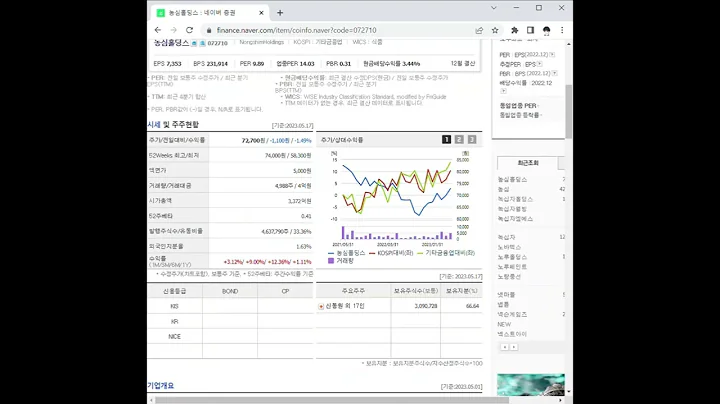
Task: Click the 기업개요 heading
Action: 161,386
